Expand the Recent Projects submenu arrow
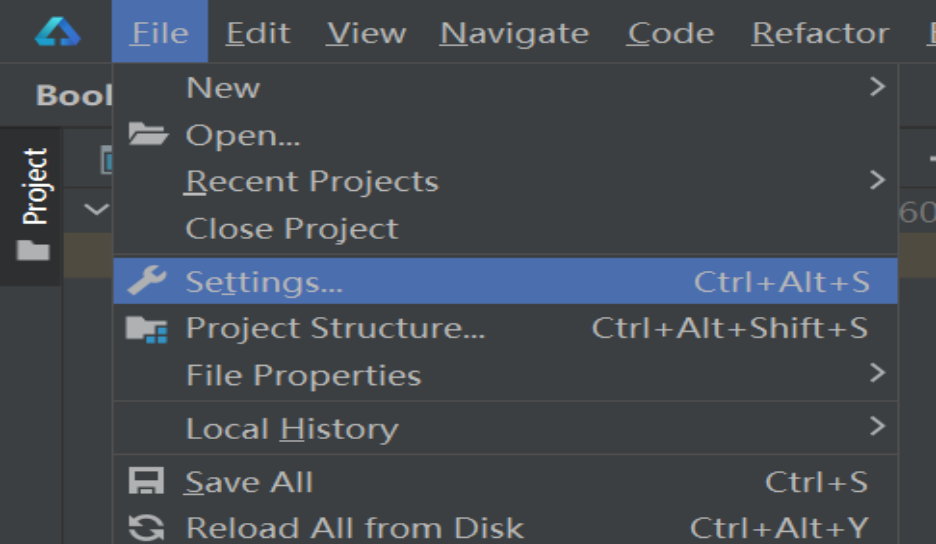This screenshot has height=544, width=936. [x=877, y=181]
